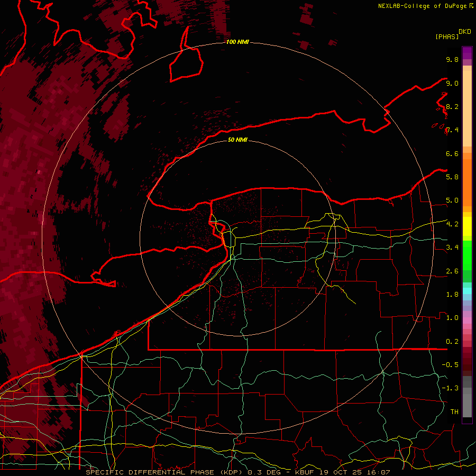Screen dimensions: 476x476
Task: Click the 7.4 scale value
Action: click(x=452, y=130)
